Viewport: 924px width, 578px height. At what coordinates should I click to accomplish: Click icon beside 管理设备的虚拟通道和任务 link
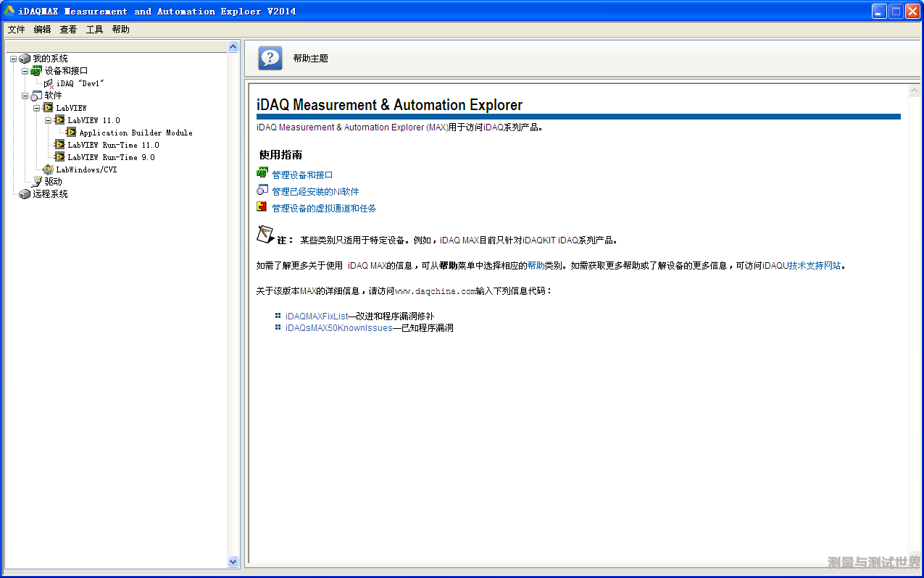point(262,206)
